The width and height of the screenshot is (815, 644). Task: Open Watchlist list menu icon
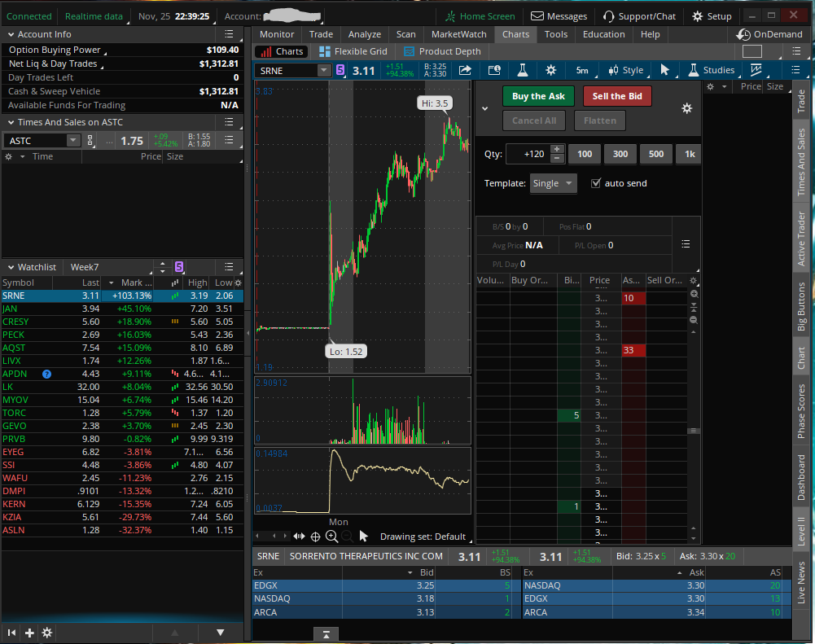tap(229, 267)
